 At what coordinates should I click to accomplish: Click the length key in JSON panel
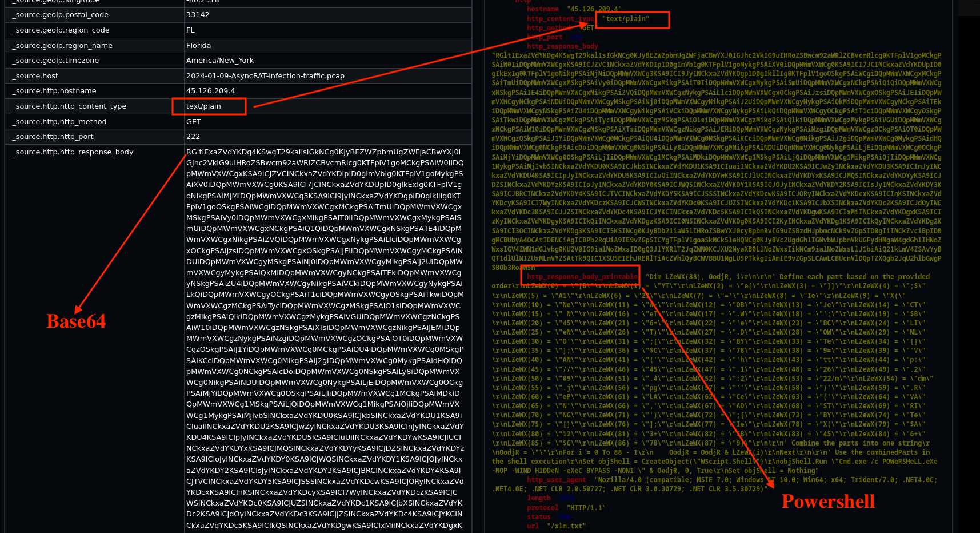[539, 499]
